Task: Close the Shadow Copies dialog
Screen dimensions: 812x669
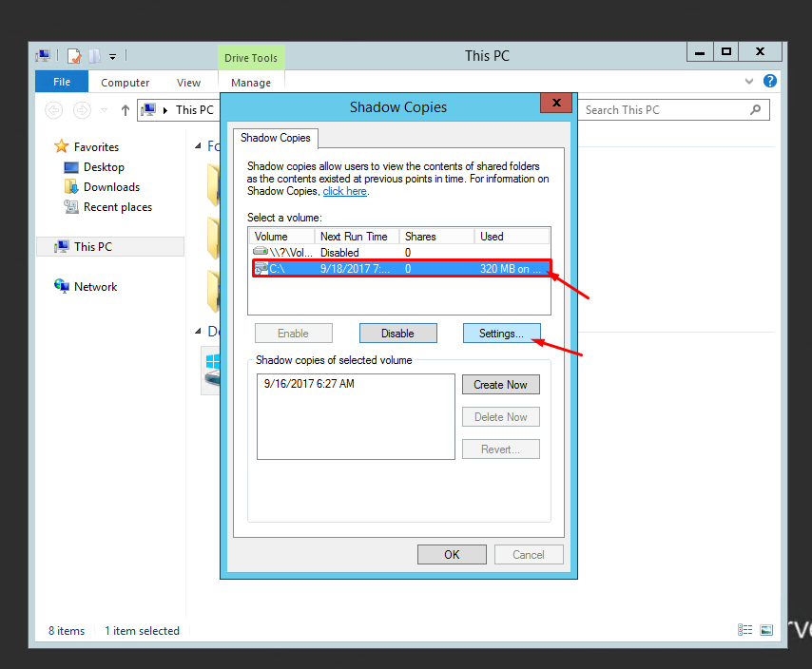Action: tap(556, 103)
